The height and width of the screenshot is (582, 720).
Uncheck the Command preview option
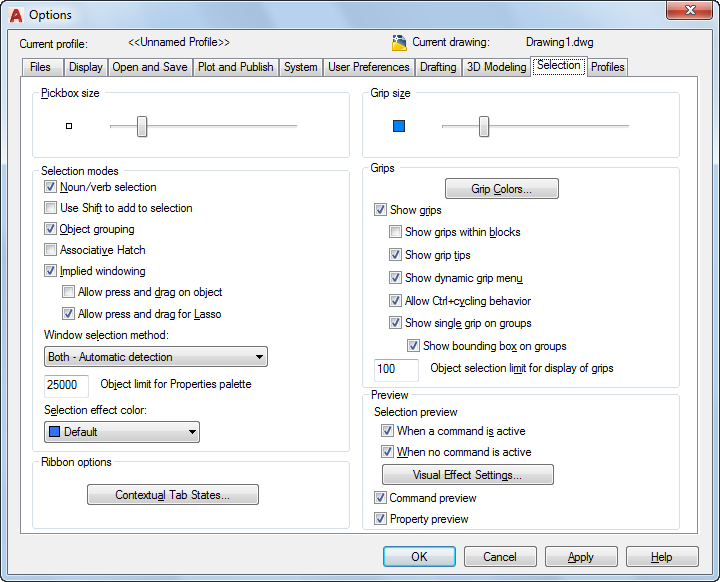(381, 498)
